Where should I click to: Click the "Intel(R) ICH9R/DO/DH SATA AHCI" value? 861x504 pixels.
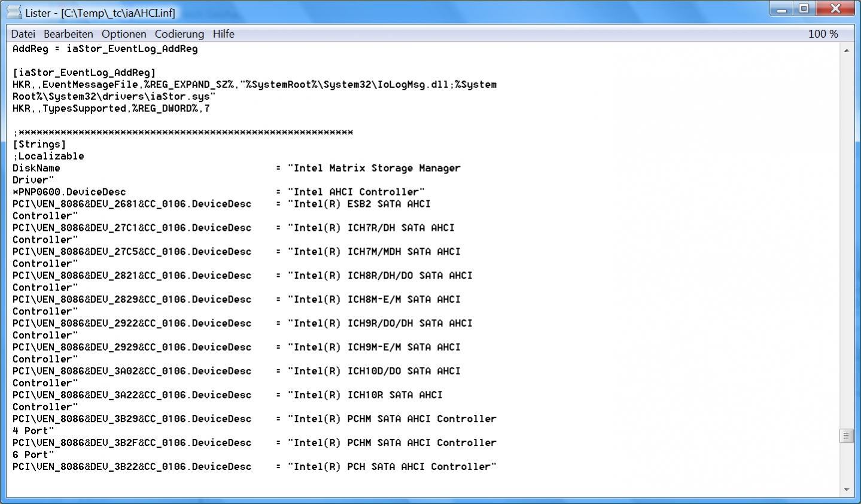coord(381,323)
